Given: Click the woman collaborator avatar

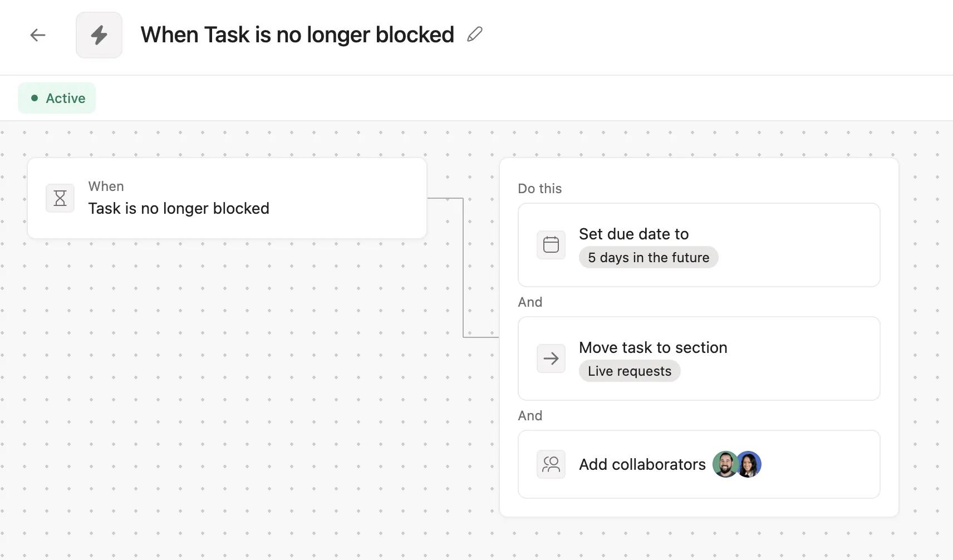Looking at the screenshot, I should click(x=749, y=464).
